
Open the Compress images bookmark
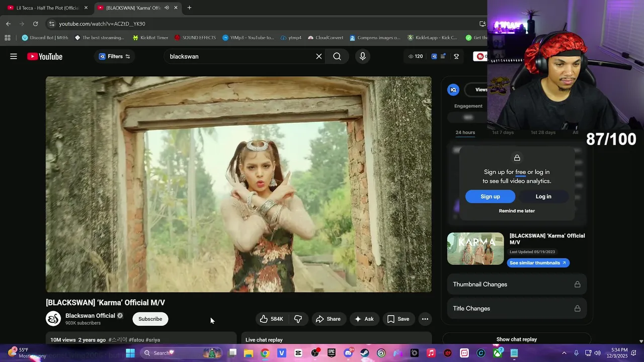click(375, 38)
